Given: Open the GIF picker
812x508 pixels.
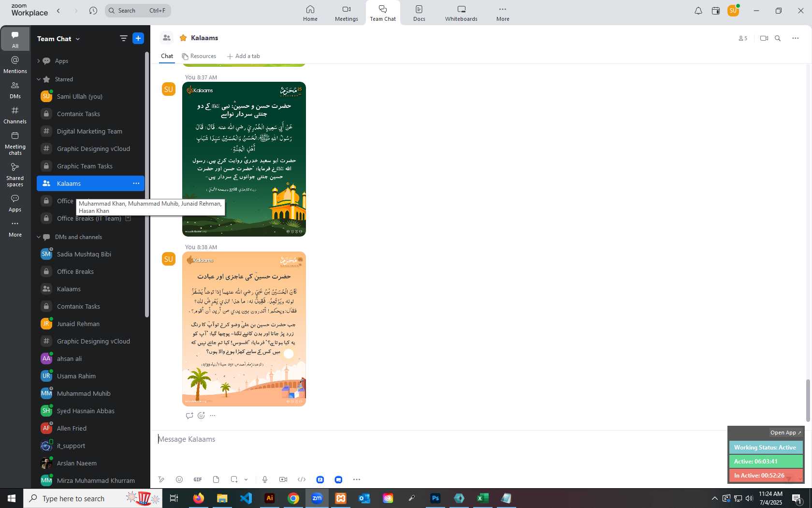Looking at the screenshot, I should (x=198, y=479).
